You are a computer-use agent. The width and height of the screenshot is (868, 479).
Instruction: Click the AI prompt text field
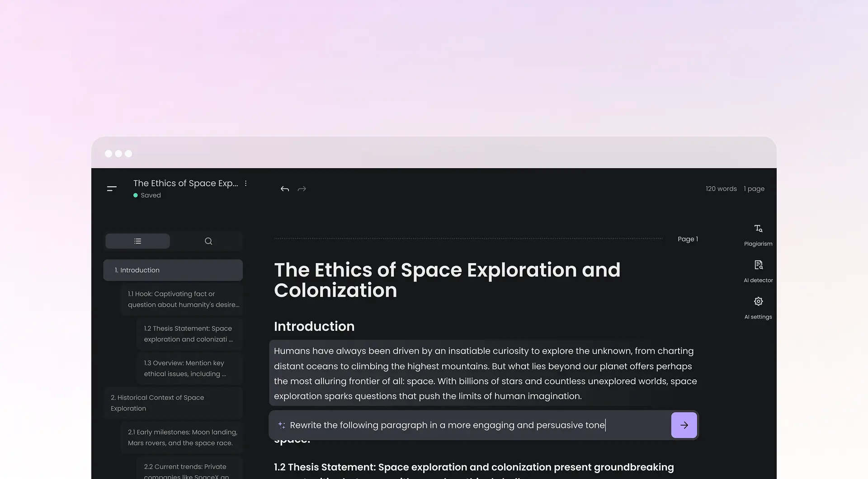[475, 425]
